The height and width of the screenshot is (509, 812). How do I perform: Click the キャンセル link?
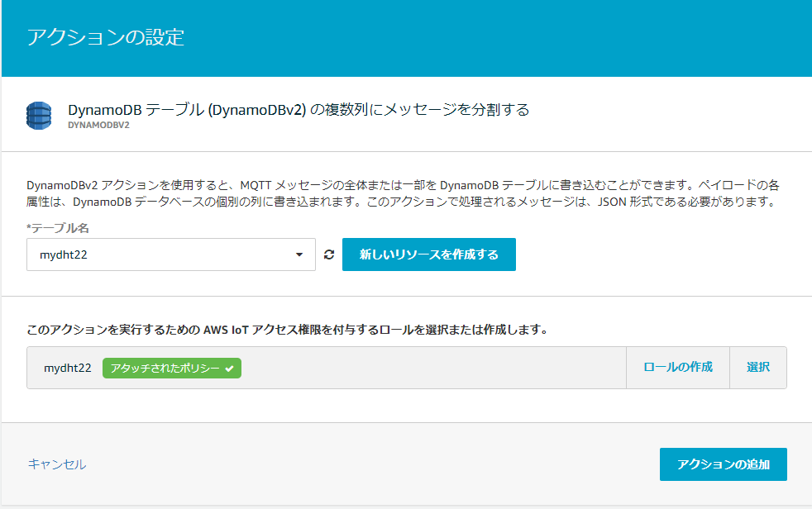pyautogui.click(x=57, y=464)
